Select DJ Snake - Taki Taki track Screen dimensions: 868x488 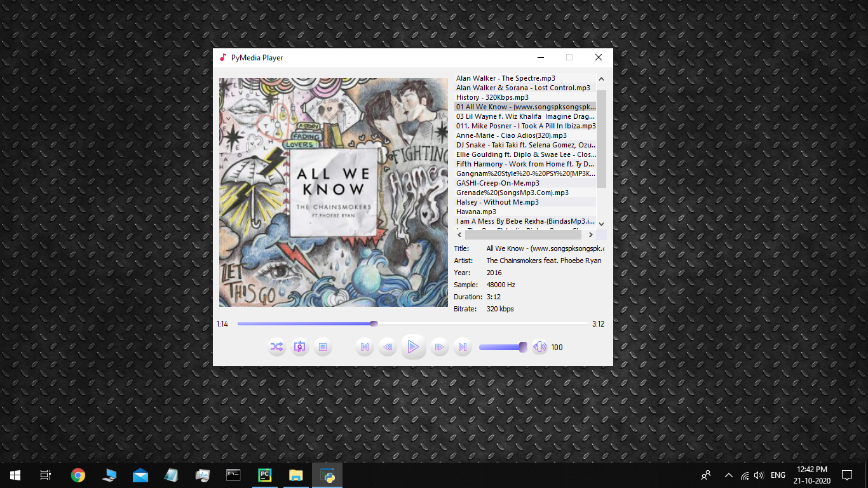(x=525, y=145)
